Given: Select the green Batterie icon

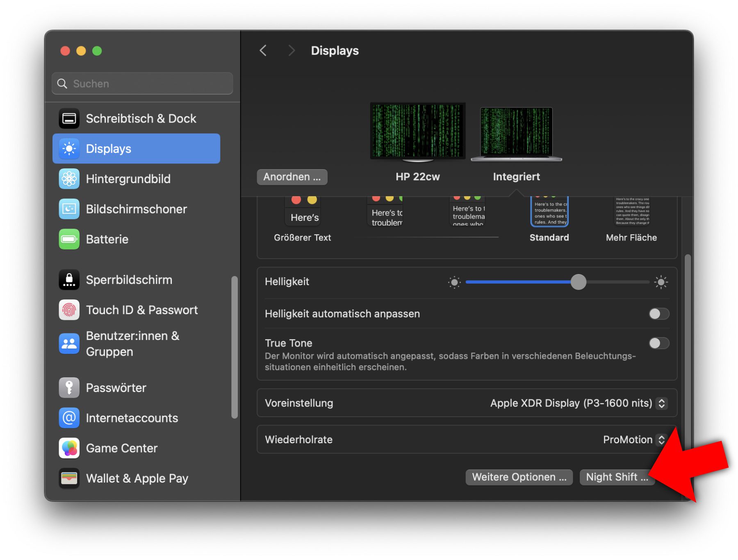Looking at the screenshot, I should point(69,239).
